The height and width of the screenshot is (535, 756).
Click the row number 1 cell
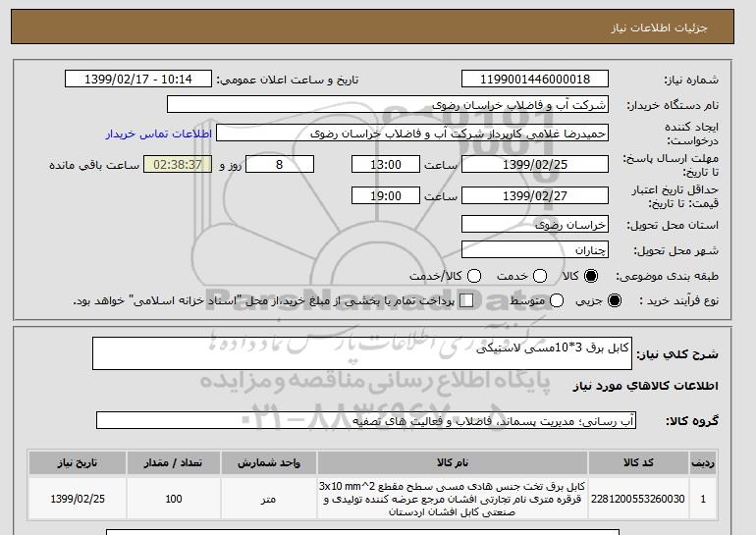click(x=703, y=499)
